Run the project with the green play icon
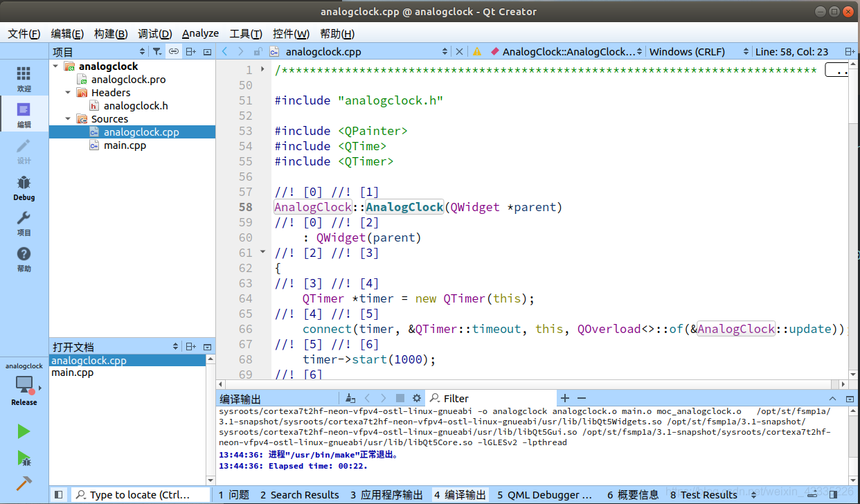 (23, 431)
